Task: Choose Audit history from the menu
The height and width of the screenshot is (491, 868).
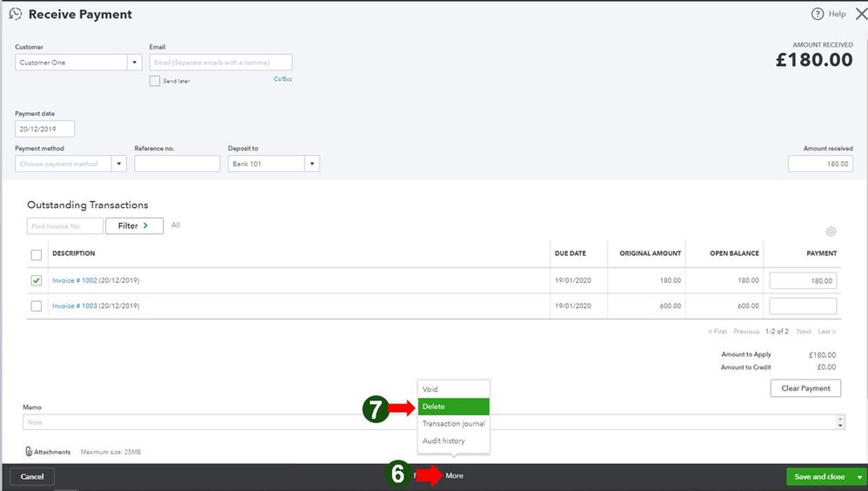Action: (x=453, y=441)
